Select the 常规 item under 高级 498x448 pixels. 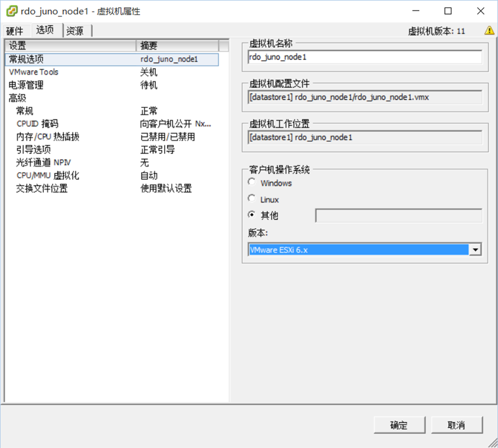pos(112,111)
